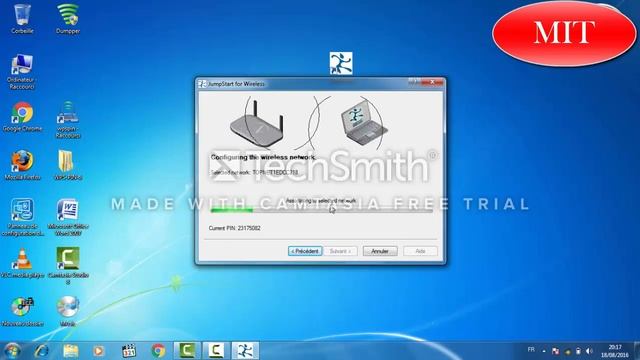Launch Google Chrome from the desktop
This screenshot has height=360, width=640.
pos(22,117)
